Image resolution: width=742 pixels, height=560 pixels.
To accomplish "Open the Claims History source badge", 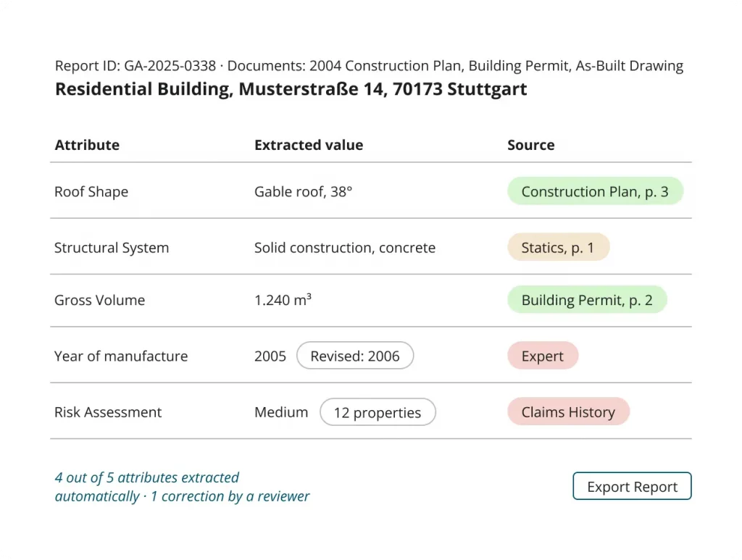I will click(568, 411).
